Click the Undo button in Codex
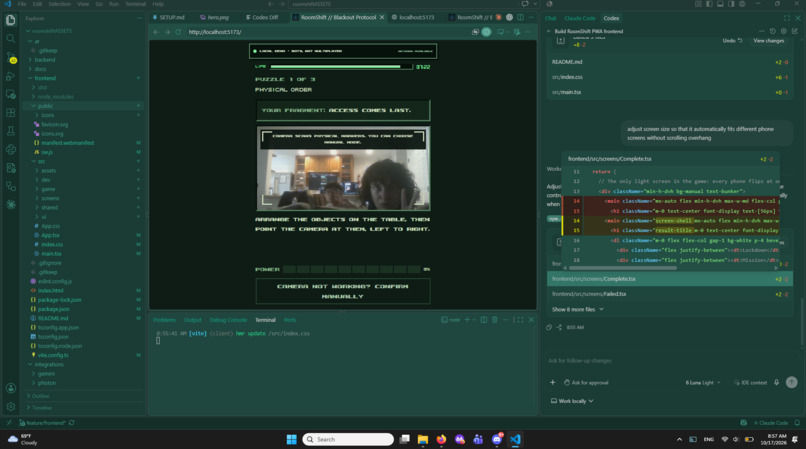Screen dimensions: 806x449 click(x=732, y=41)
